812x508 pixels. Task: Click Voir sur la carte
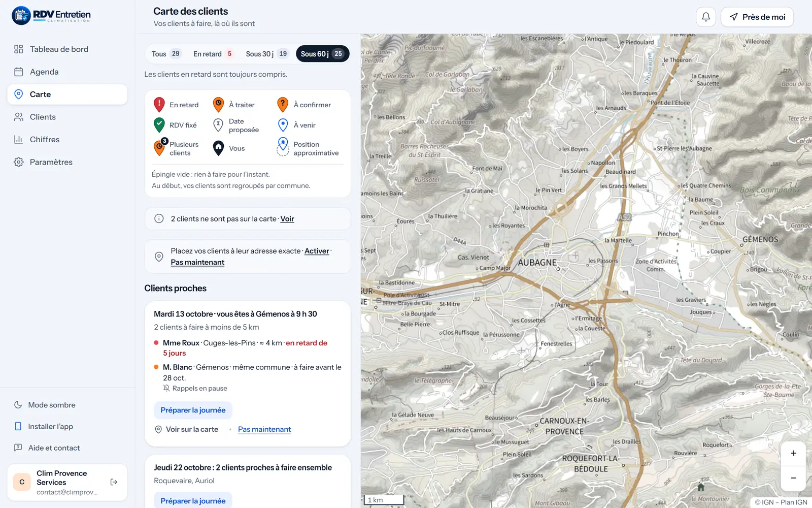[x=186, y=429]
